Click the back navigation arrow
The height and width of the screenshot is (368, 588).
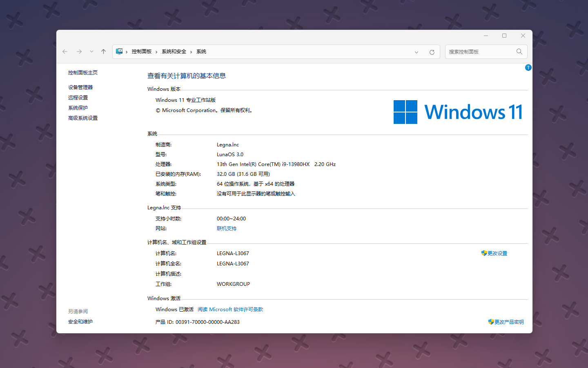coord(65,52)
